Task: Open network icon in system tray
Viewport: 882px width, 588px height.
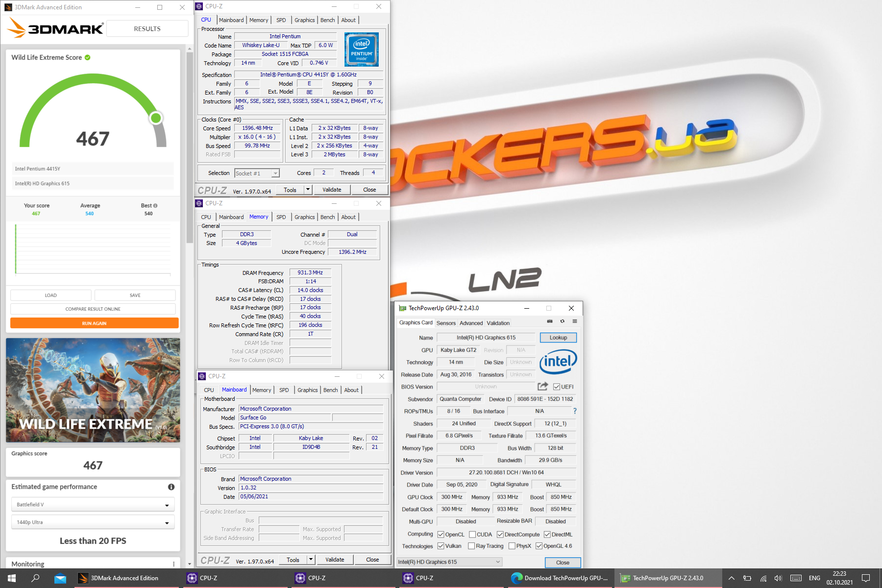Action: (763, 578)
